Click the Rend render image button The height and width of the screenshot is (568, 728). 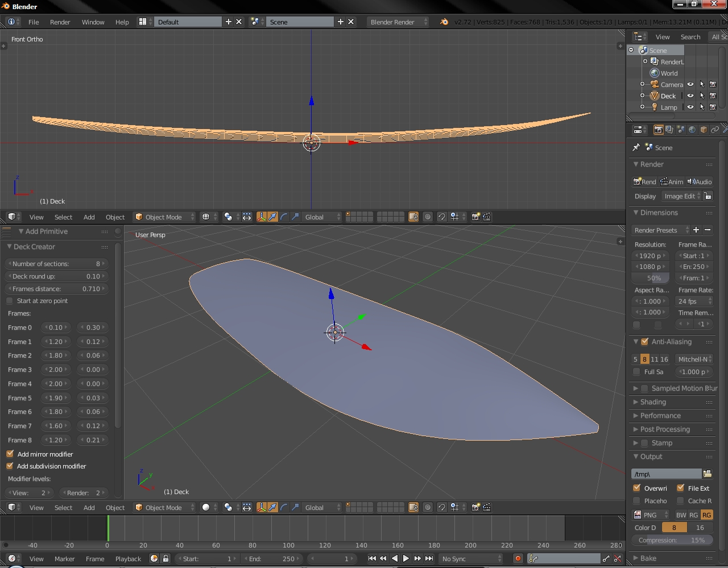pos(645,181)
